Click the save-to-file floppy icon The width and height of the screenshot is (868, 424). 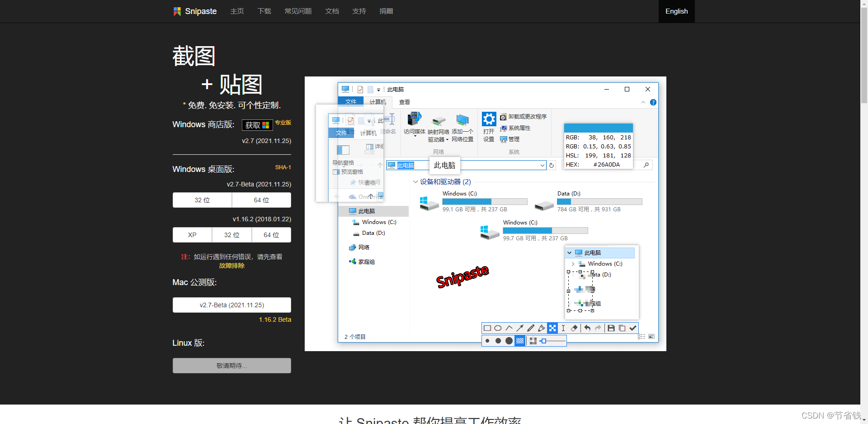tap(611, 328)
